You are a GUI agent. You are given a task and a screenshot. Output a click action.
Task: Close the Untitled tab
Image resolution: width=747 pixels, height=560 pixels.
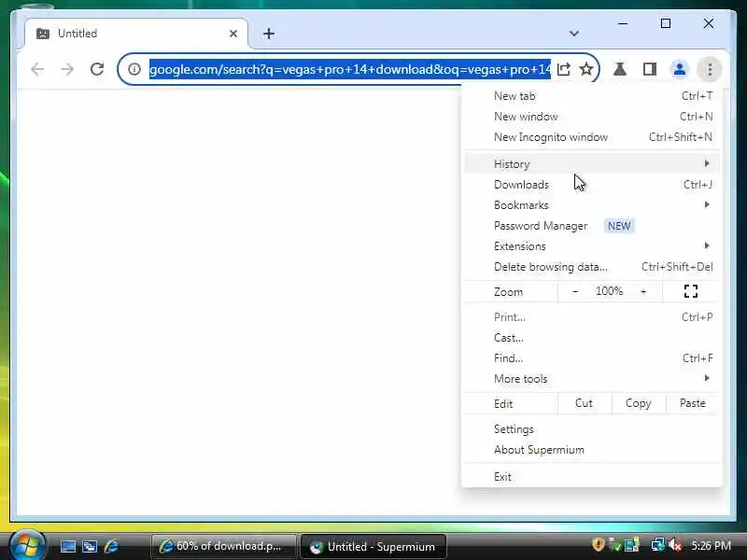pyautogui.click(x=233, y=34)
